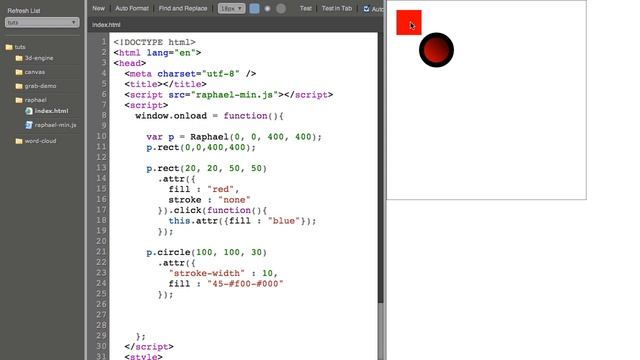This screenshot has width=640, height=360.
Task: Click the red square in the preview
Action: [409, 22]
